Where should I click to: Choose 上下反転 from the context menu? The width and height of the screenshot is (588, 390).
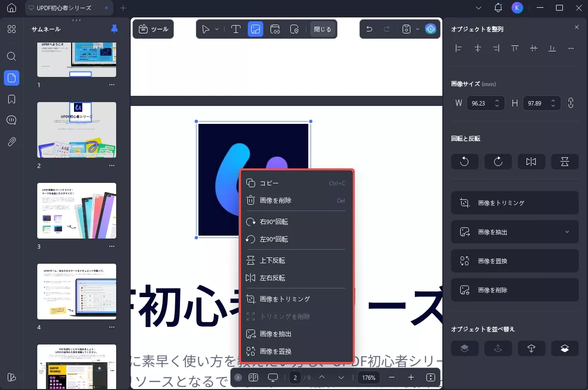coord(296,260)
